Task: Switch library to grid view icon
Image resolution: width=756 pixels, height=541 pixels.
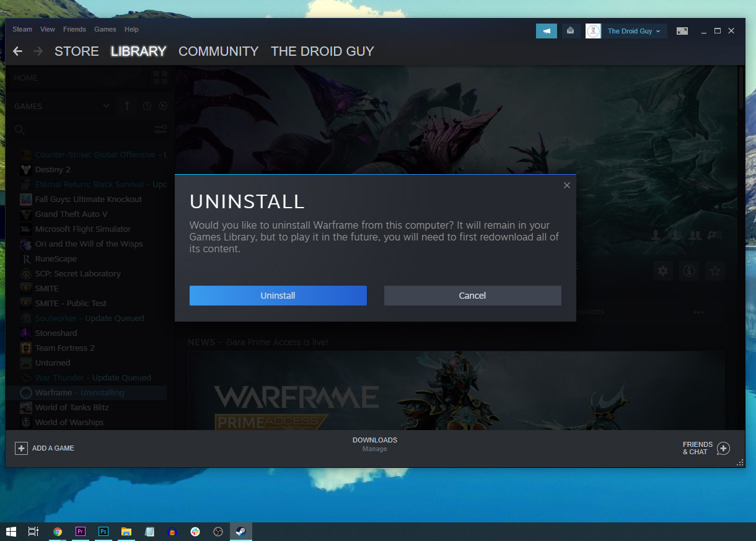Action: point(160,77)
